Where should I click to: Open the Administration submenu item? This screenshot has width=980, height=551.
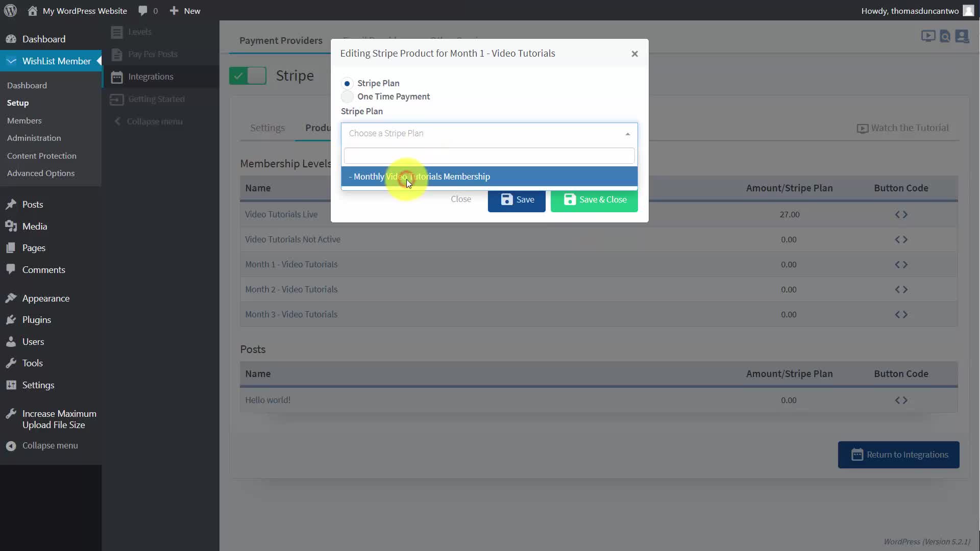point(34,138)
